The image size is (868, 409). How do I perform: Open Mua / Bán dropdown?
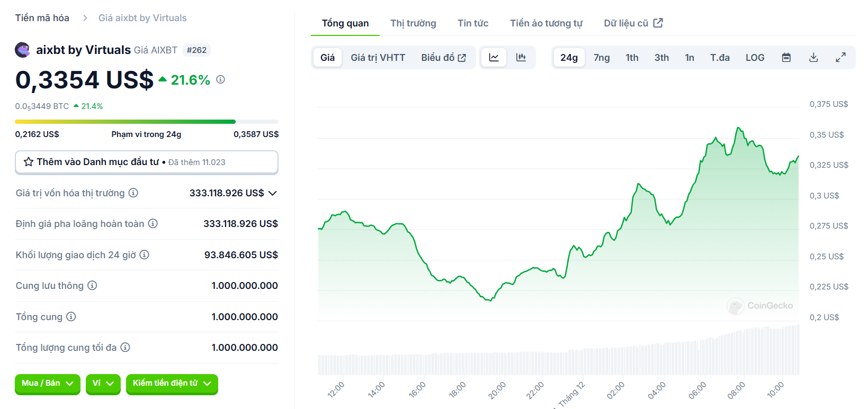48,384
